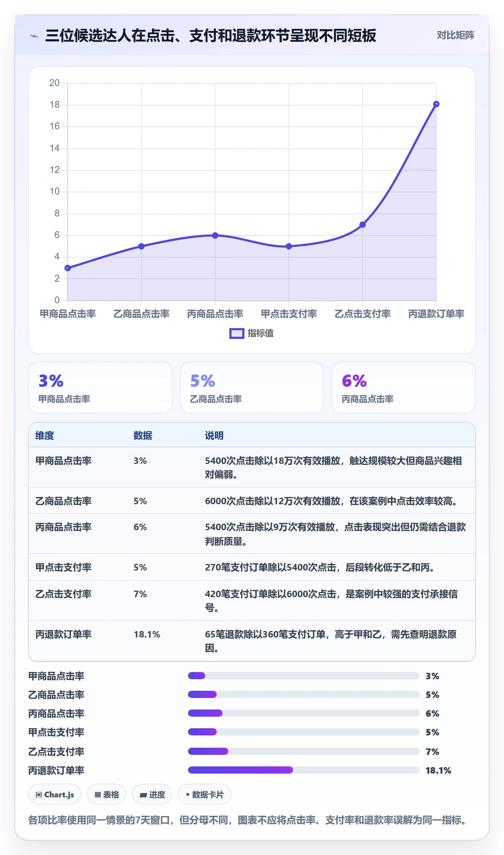504x855 pixels.
Task: Click the 表格 tag chip
Action: [107, 794]
